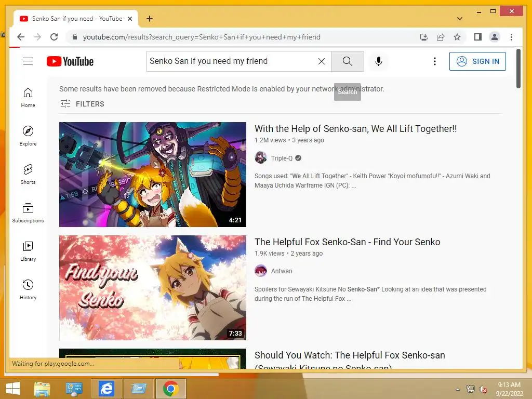Open the Antwan channel avatar
The height and width of the screenshot is (399, 532).
261,271
